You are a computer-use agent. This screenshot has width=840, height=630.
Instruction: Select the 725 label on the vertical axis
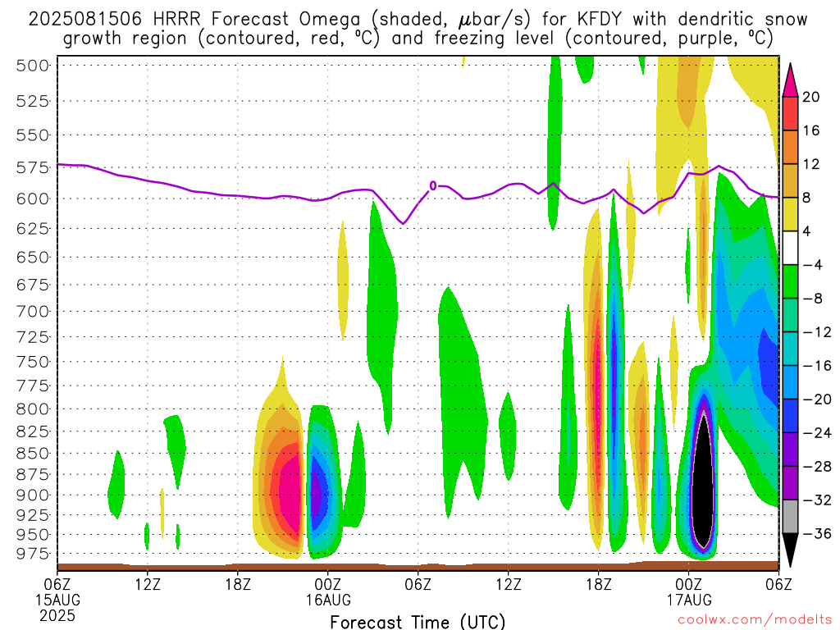point(33,337)
